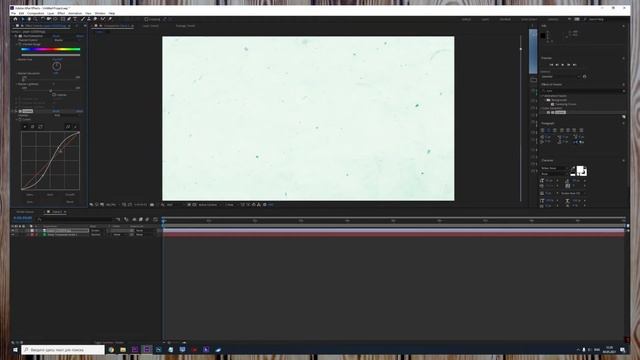Open the Animation menu
The image size is (640, 360).
point(75,13)
